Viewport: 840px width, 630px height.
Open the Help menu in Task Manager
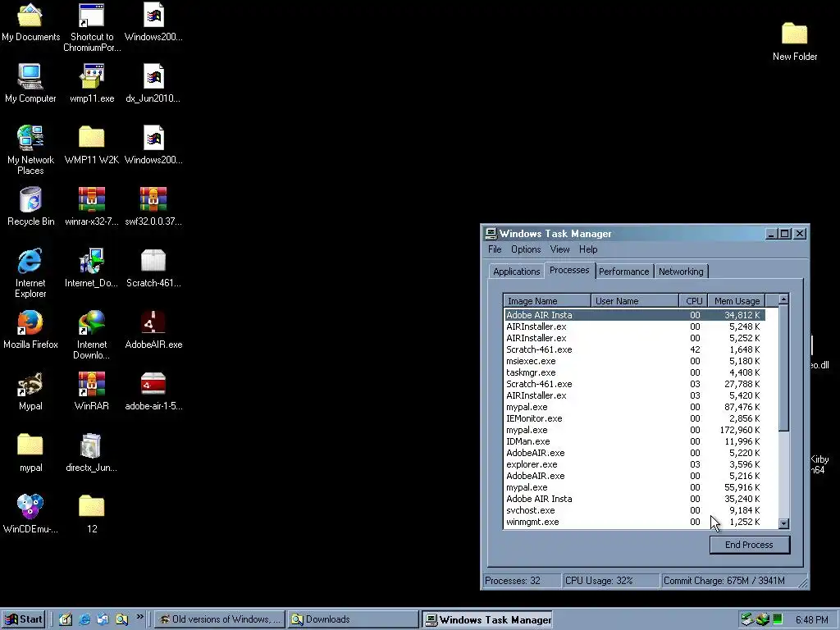click(587, 249)
